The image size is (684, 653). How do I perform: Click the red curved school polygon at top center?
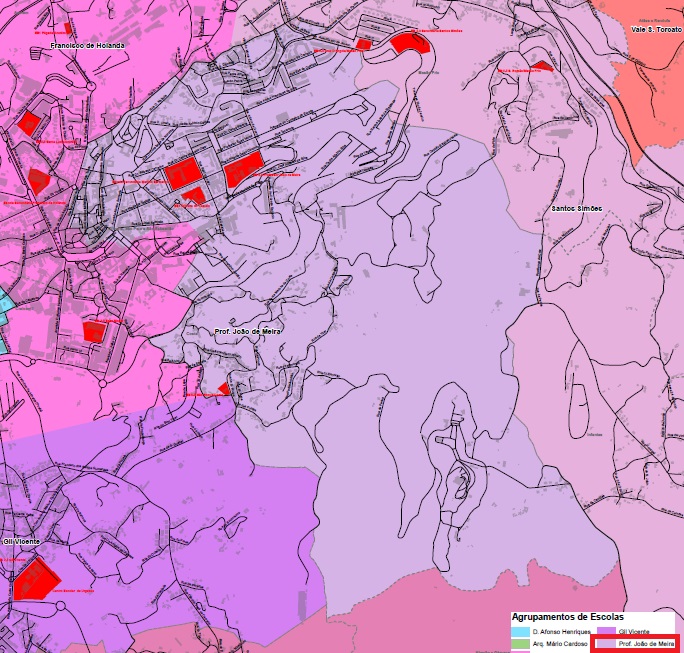tap(410, 43)
